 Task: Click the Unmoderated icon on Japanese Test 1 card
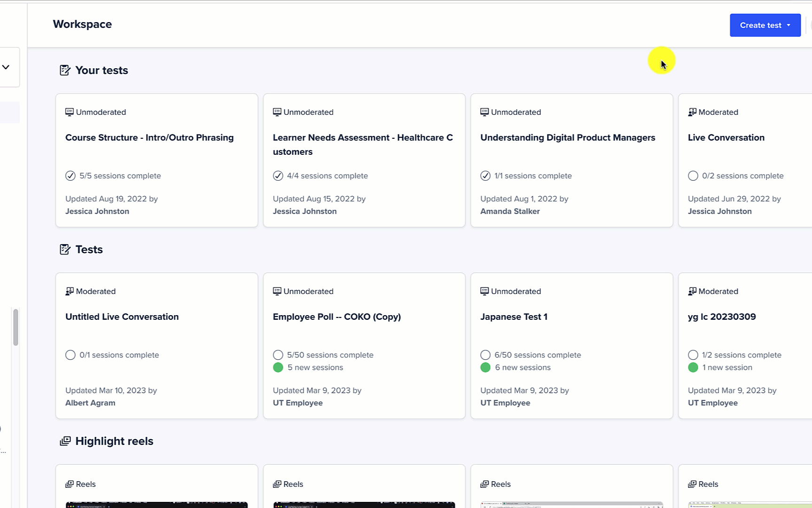click(x=484, y=291)
